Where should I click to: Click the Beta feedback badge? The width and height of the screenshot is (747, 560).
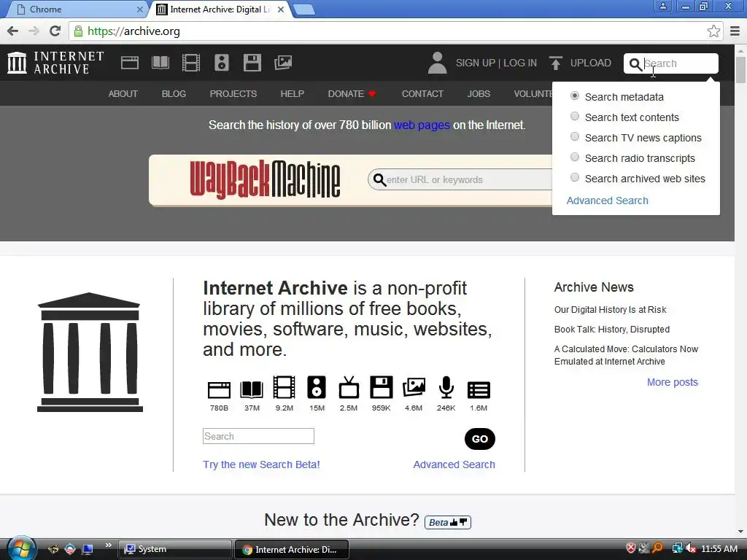coord(448,522)
